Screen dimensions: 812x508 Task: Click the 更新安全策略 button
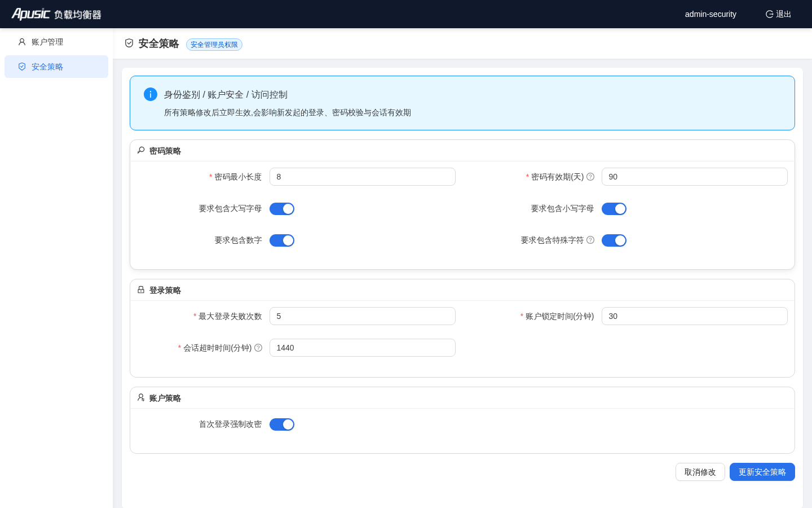tap(762, 472)
